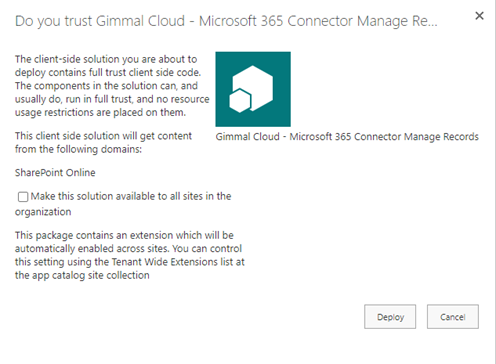Click the 'no resource usage restrictions' sentence
The image size is (496, 364).
click(x=112, y=106)
